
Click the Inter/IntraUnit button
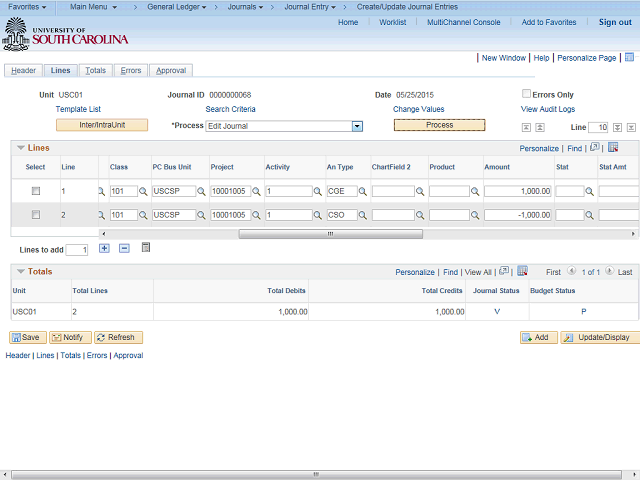click(102, 125)
